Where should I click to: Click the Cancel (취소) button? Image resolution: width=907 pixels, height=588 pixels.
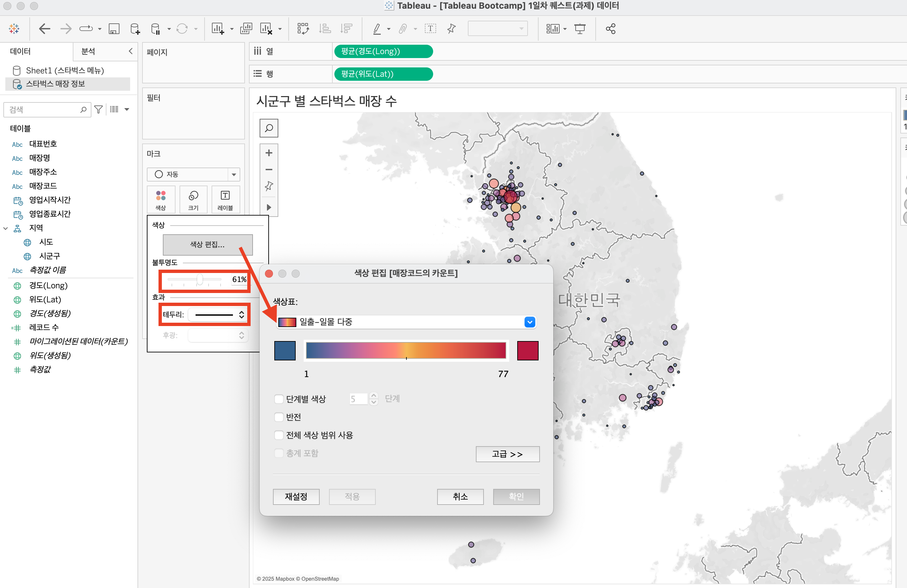[x=460, y=497]
